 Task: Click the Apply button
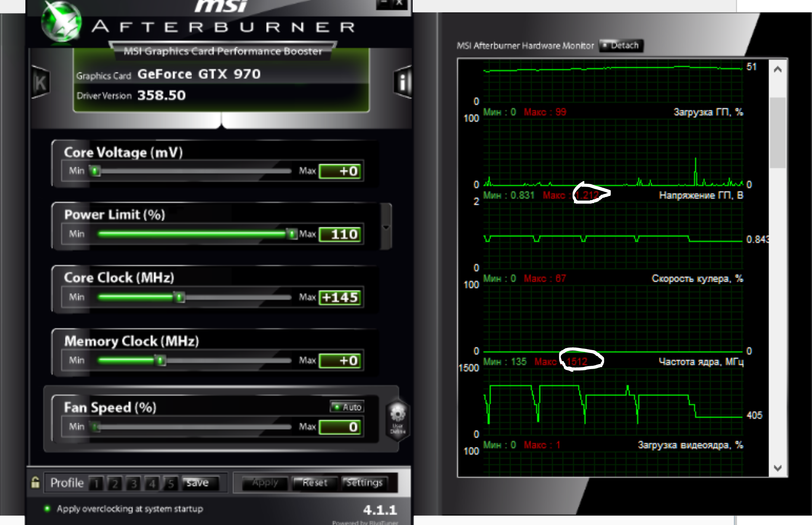(265, 483)
